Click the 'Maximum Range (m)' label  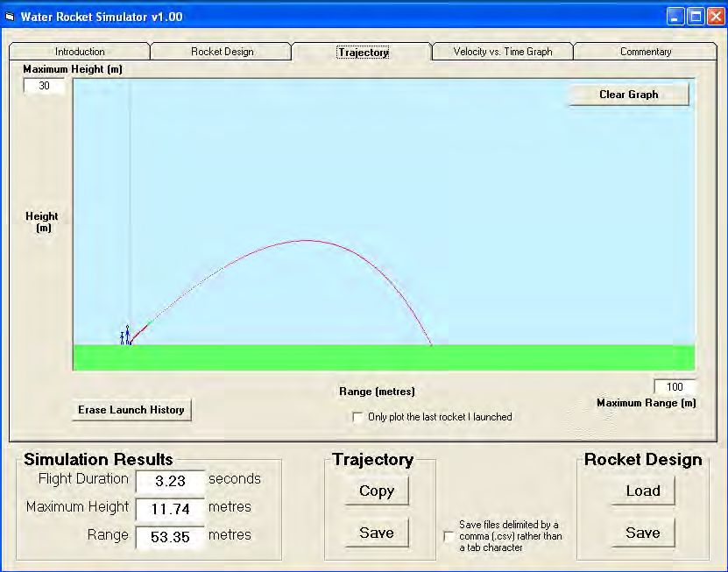point(647,403)
